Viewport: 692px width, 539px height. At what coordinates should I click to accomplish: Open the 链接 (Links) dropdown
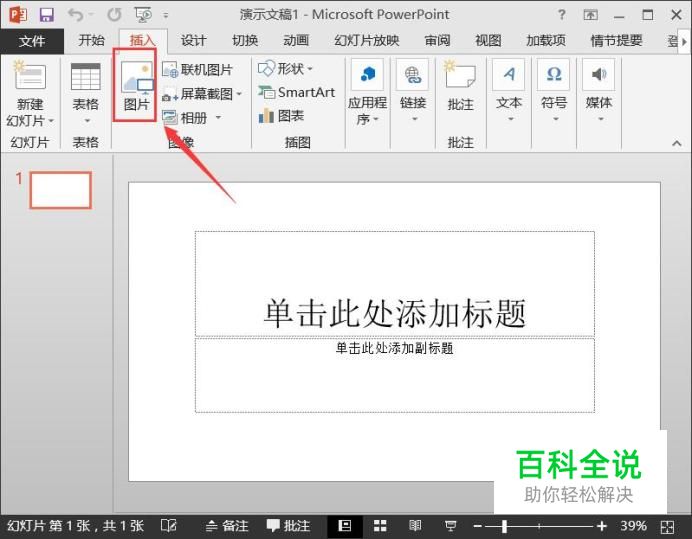[x=413, y=91]
